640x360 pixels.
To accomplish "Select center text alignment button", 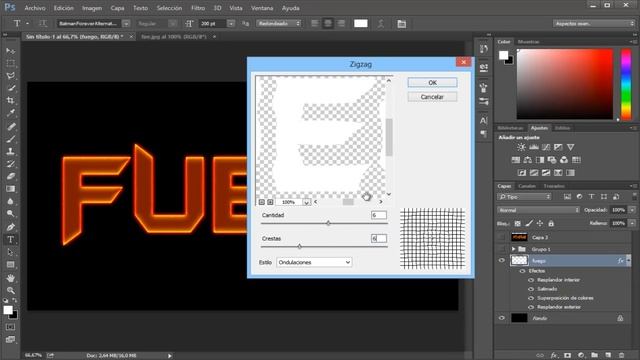I will click(328, 24).
